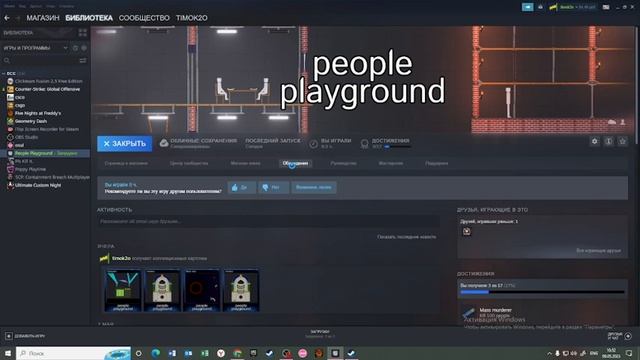Open Yandex browser from taskbar

pos(221,353)
